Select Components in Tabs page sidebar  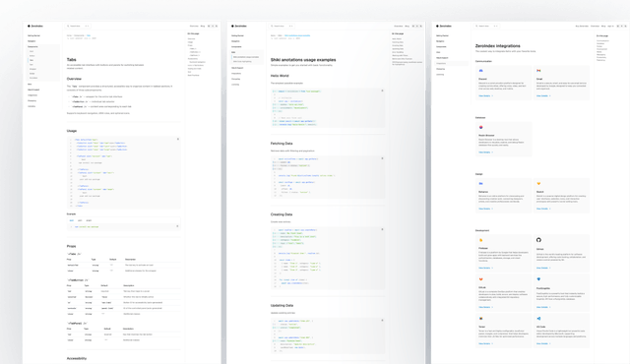point(32,46)
